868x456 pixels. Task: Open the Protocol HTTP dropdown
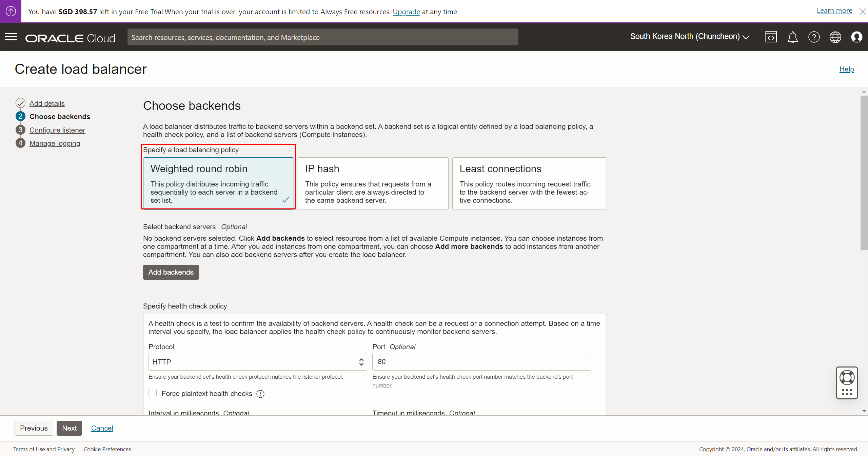(257, 362)
